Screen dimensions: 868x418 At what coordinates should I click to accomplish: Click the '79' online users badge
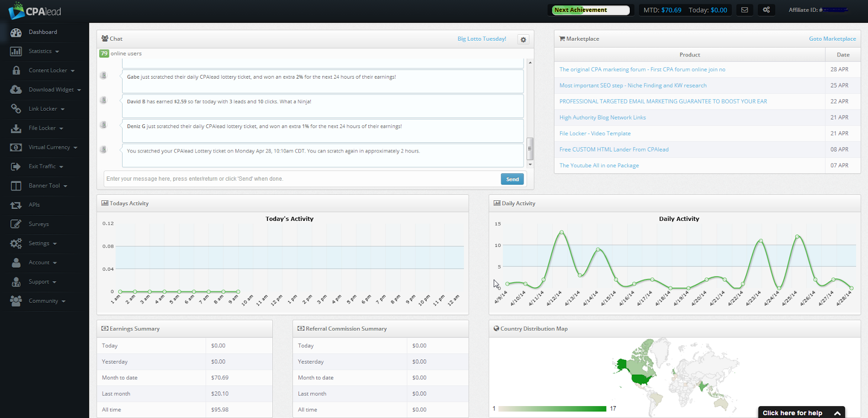(x=104, y=54)
